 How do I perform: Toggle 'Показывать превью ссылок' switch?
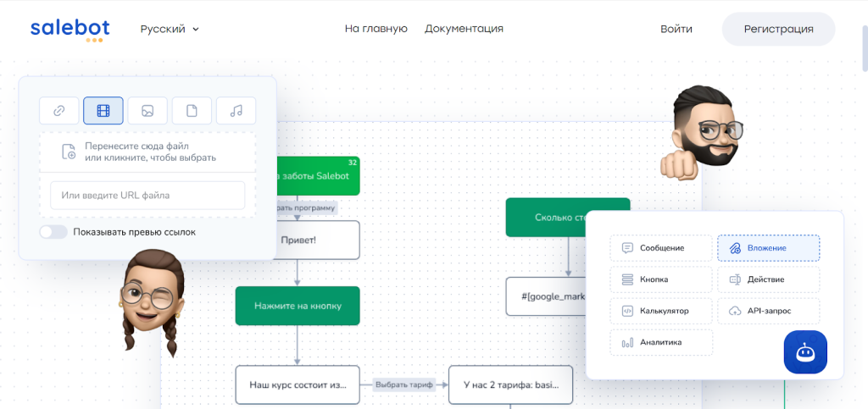click(x=53, y=232)
